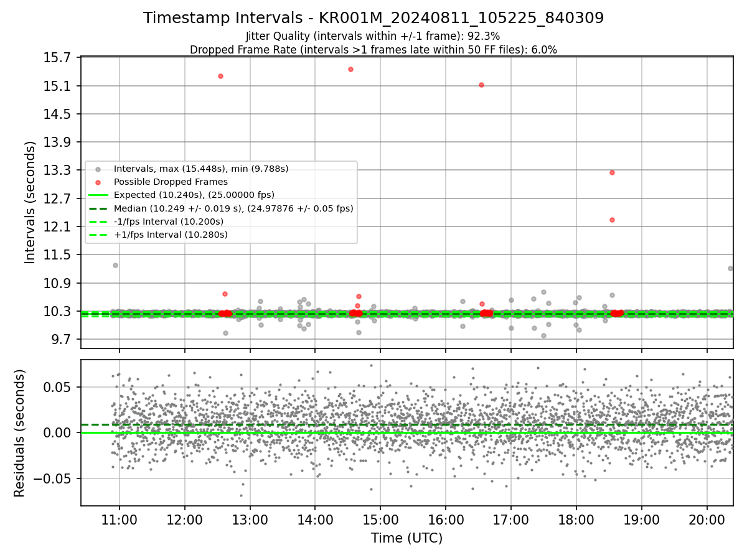This screenshot has height=560, width=747.
Task: Click the 'Time (UTC)' x-axis label
Action: pyautogui.click(x=406, y=538)
